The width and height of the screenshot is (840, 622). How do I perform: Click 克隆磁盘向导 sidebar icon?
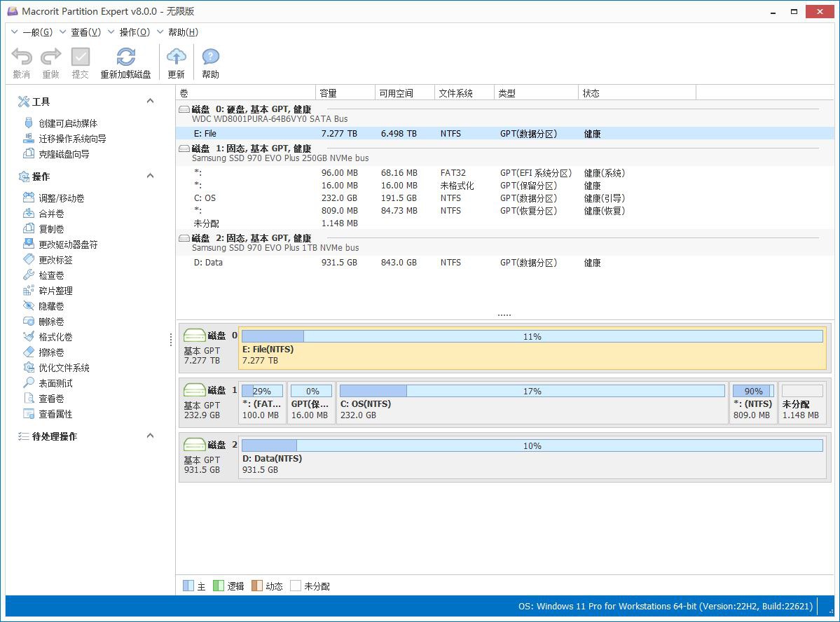coord(29,154)
